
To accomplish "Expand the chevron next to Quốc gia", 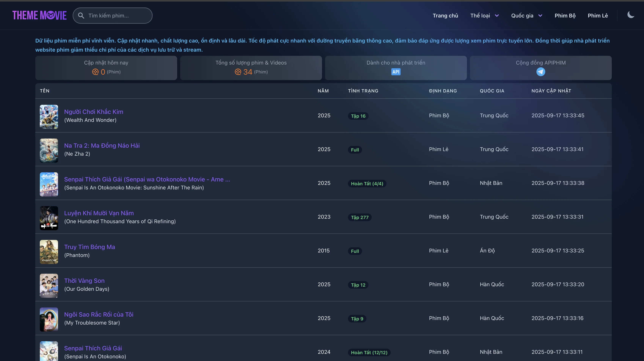I will 540,16.
